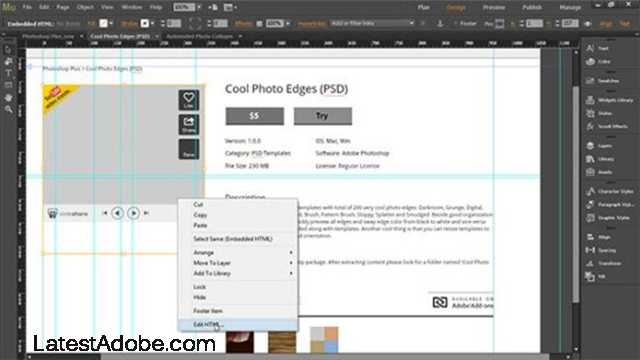The width and height of the screenshot is (640, 360).
Task: Open the Scroll Effects panel
Action: point(607,127)
